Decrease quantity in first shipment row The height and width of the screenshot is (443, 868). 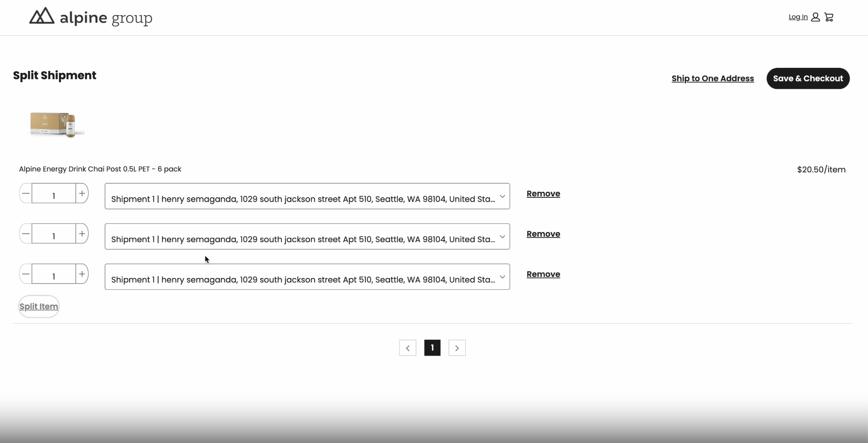click(26, 193)
